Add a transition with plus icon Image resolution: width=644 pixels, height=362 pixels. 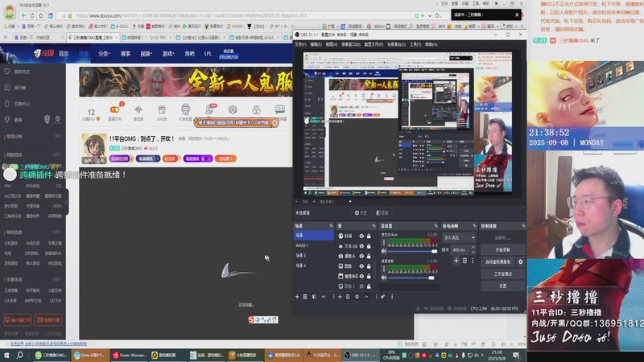456,261
